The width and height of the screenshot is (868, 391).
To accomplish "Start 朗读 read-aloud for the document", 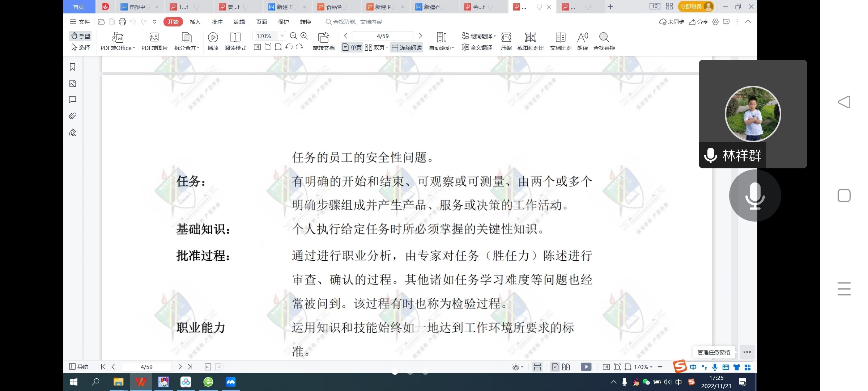I will [582, 41].
